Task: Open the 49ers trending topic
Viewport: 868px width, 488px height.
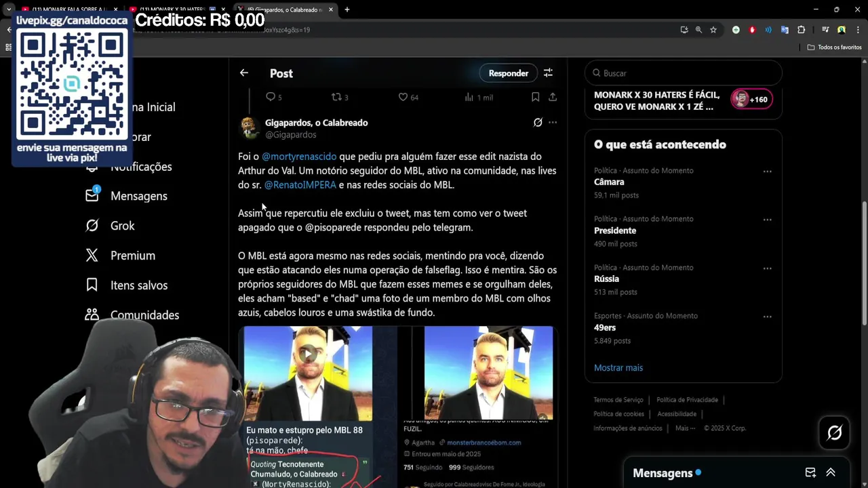Action: (x=605, y=327)
